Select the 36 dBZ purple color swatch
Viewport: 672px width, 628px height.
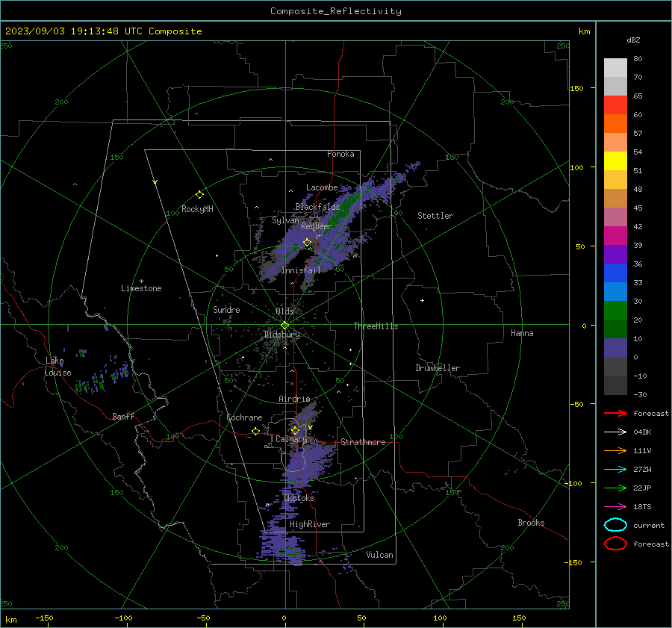(615, 254)
